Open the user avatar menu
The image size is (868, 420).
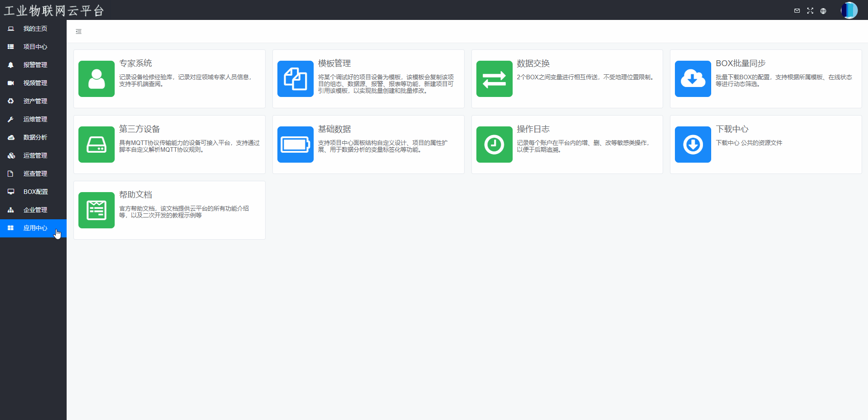click(x=849, y=10)
